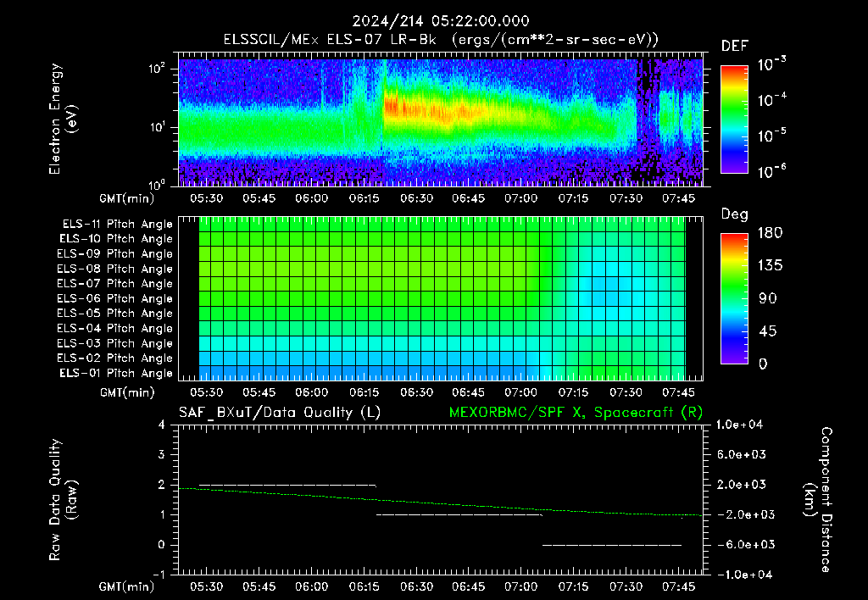Click the Component Distance (km) axis label
The image size is (868, 600).
coord(818,500)
